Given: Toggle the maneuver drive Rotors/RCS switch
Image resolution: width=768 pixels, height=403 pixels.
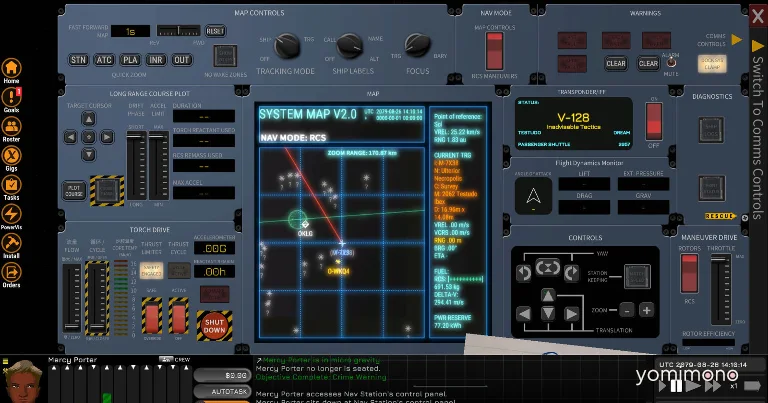Looking at the screenshot, I should (x=689, y=274).
